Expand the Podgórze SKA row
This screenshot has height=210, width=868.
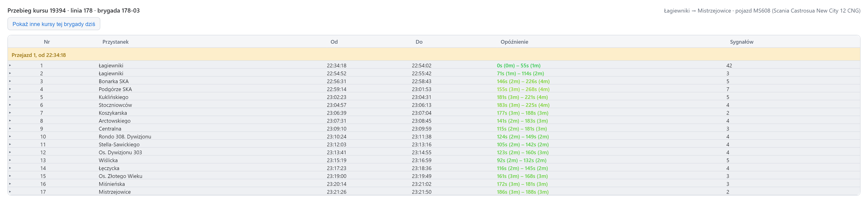coord(10,89)
